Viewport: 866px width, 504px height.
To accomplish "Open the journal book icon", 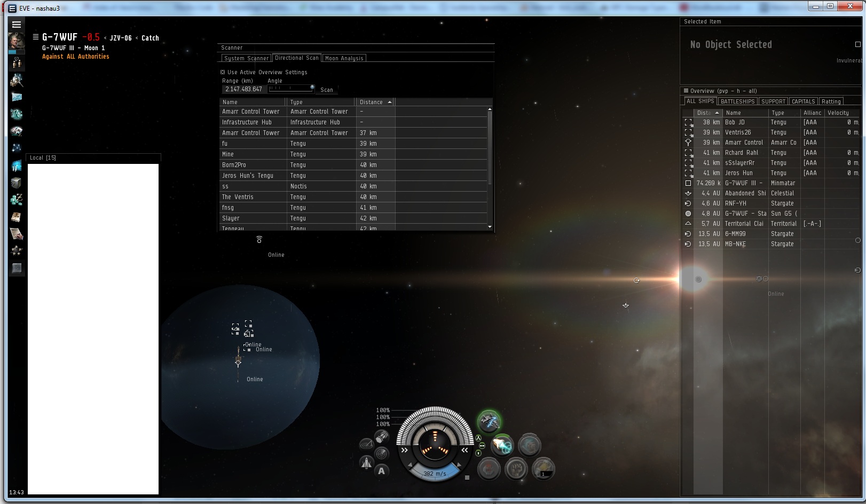I will point(17,217).
